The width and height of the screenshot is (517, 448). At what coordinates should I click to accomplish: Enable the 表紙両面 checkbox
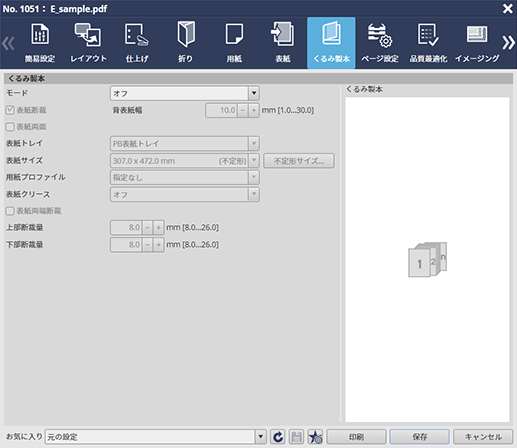pyautogui.click(x=10, y=127)
